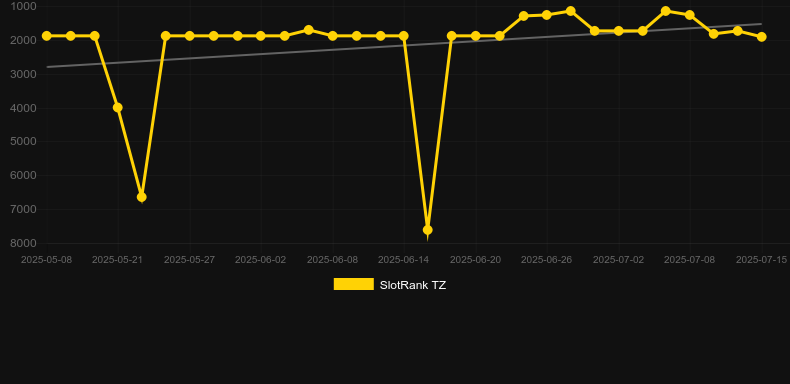The image size is (790, 384).
Task: Toggle the SlotRank TZ legend label
Action: [x=413, y=285]
